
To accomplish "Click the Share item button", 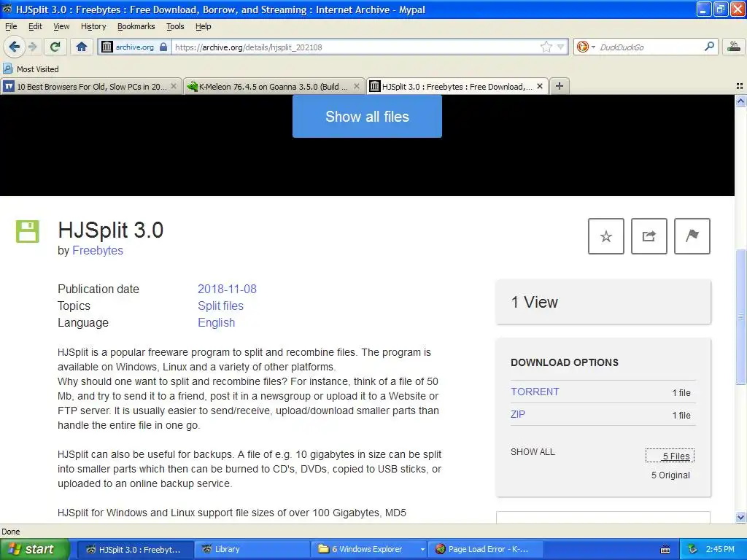I will click(x=649, y=236).
